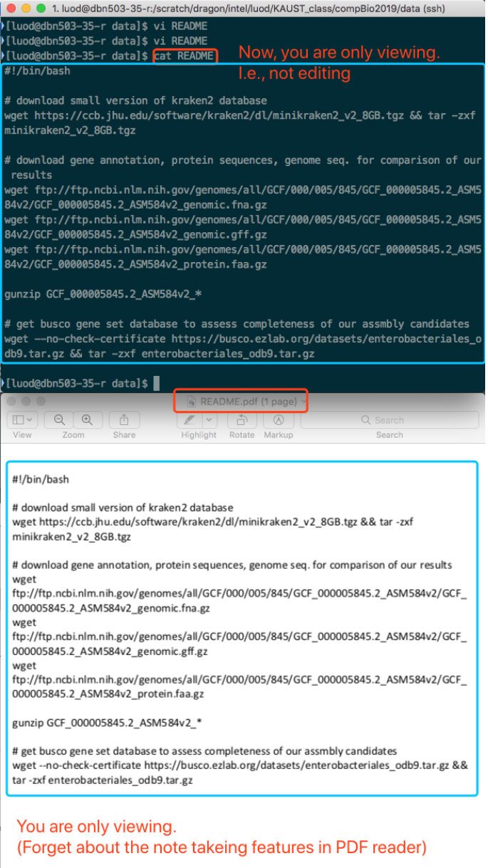The height and width of the screenshot is (868, 488).
Task: Click '84v2/GCF_000005845.2_ASM584v2_protein.faa.gz' in terminal
Action: (135, 264)
